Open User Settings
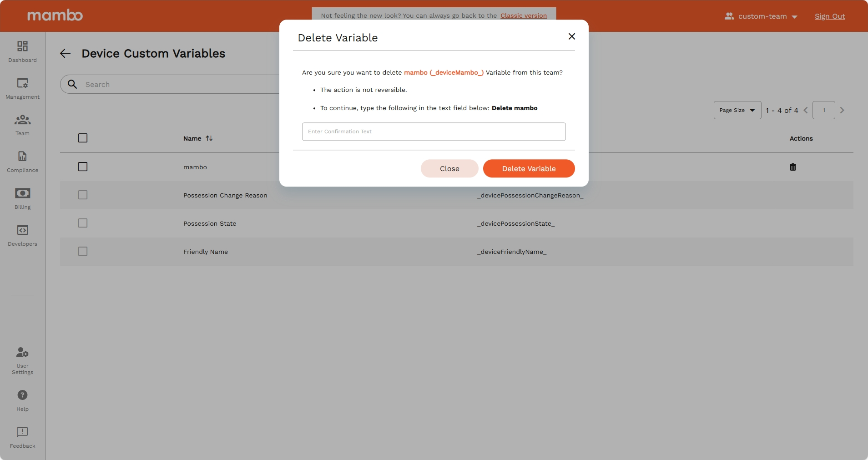 (x=22, y=359)
